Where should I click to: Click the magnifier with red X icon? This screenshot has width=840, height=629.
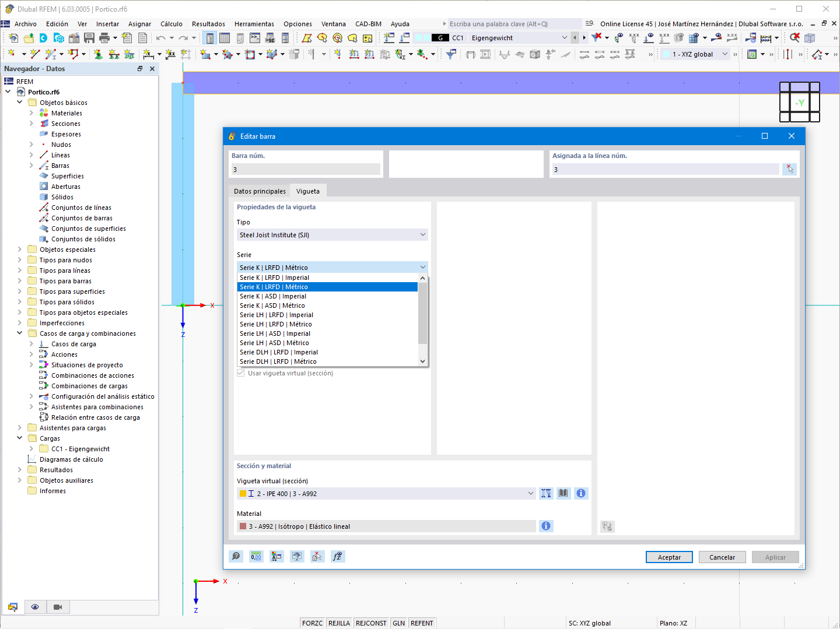[794, 38]
